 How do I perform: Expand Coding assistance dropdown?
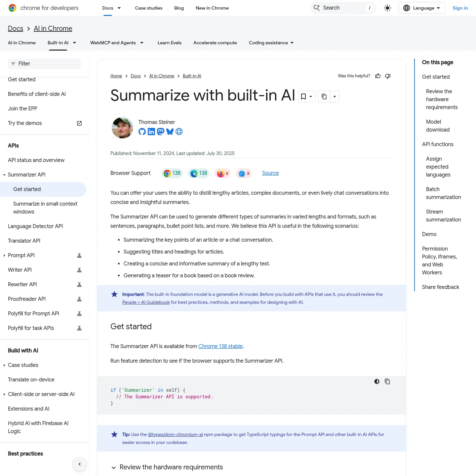tap(292, 43)
